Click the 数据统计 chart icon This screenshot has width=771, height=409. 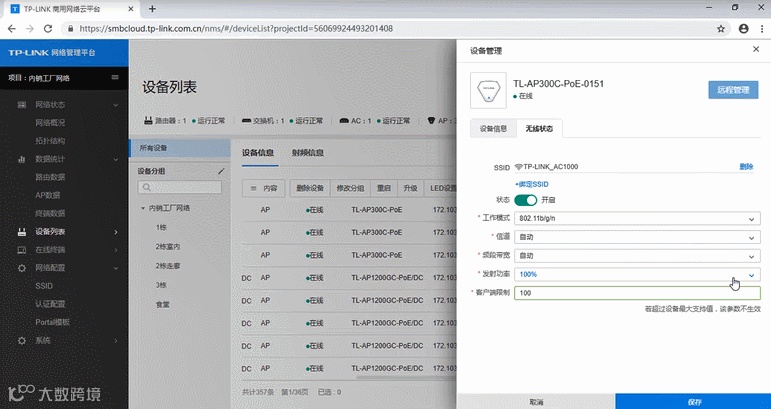[x=22, y=159]
